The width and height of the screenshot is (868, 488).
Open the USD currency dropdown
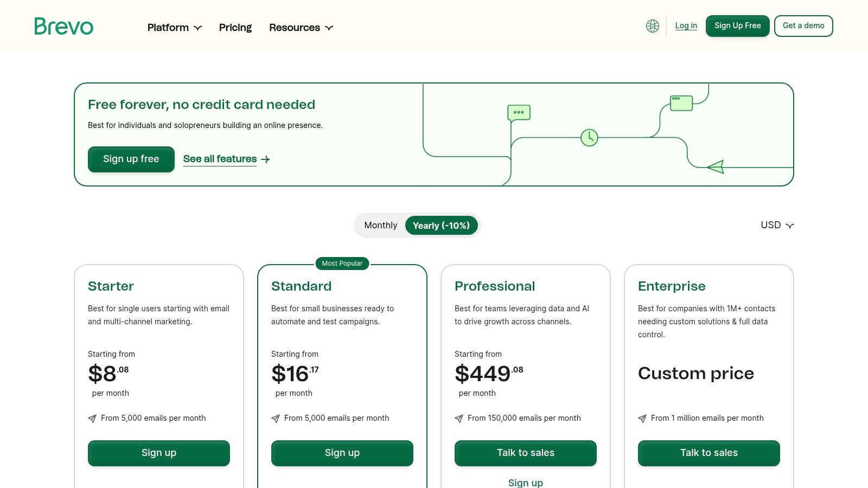(777, 225)
